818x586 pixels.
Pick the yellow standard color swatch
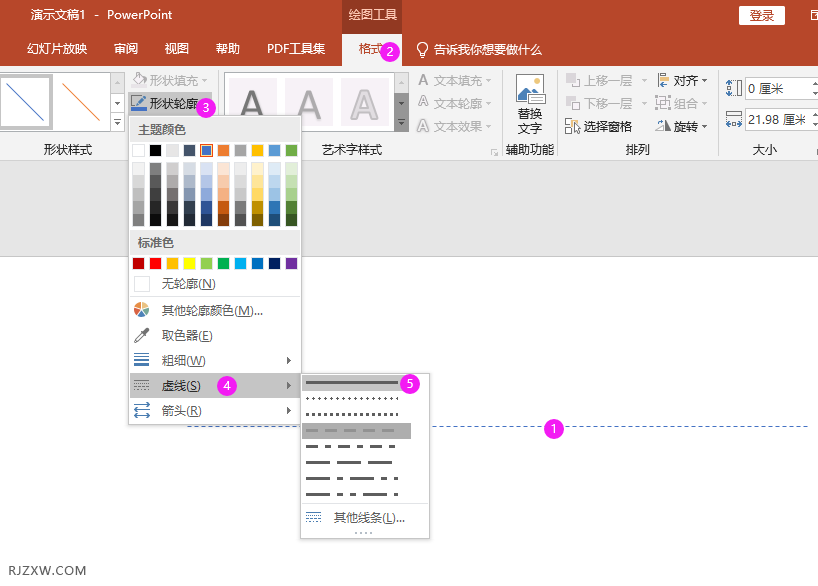(x=189, y=264)
